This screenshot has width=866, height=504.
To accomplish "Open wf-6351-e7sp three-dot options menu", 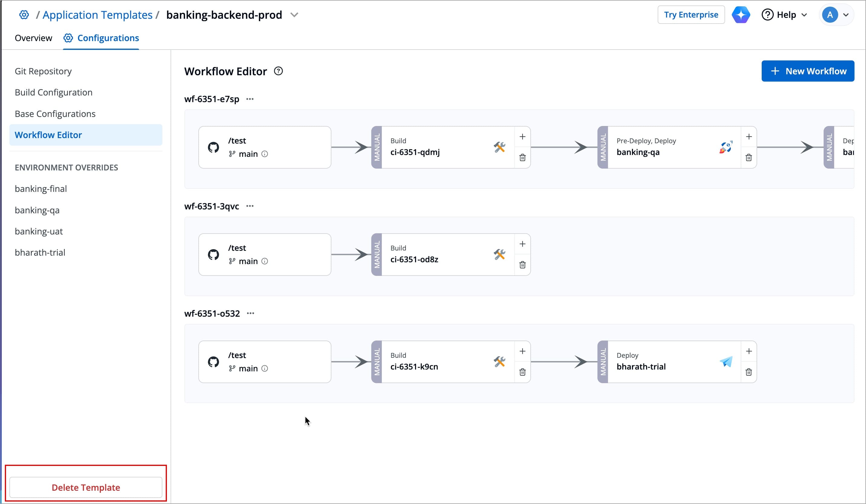I will [250, 99].
